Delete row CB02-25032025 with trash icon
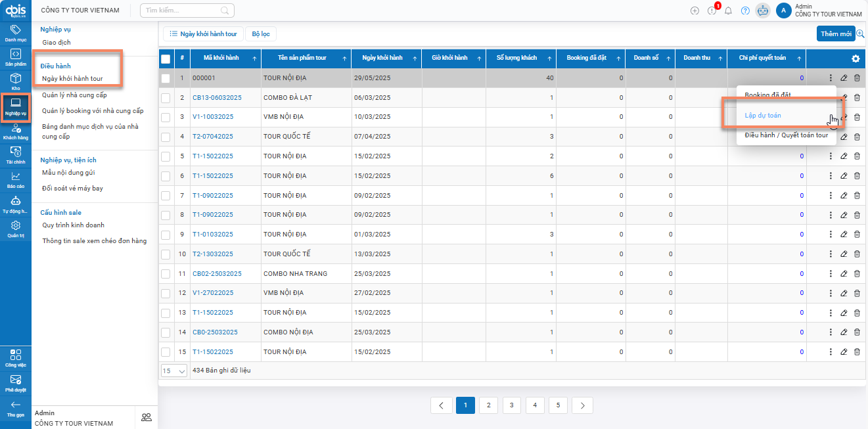Viewport: 868px width, 429px height. point(857,273)
